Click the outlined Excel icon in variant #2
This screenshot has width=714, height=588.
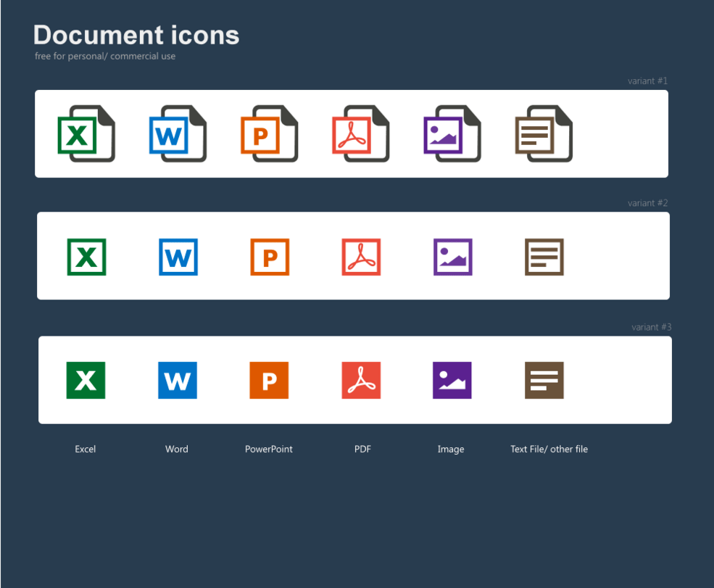coord(86,257)
